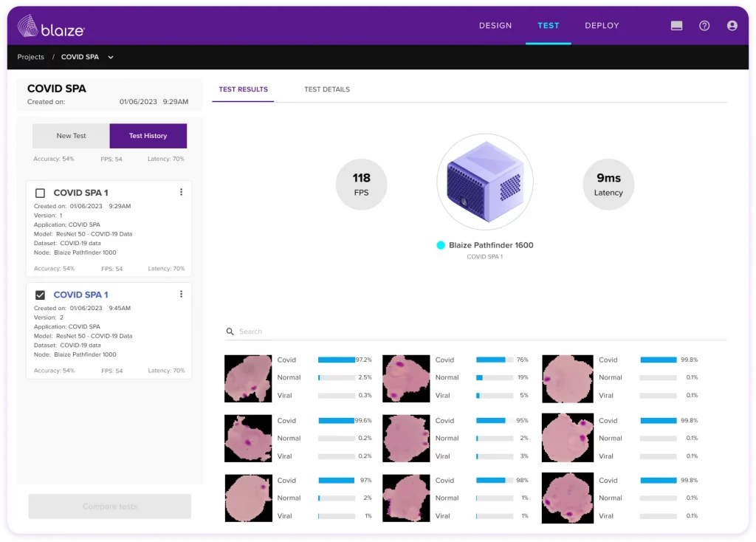
Task: Click the Covid 98% confidence bar
Action: tap(495, 480)
